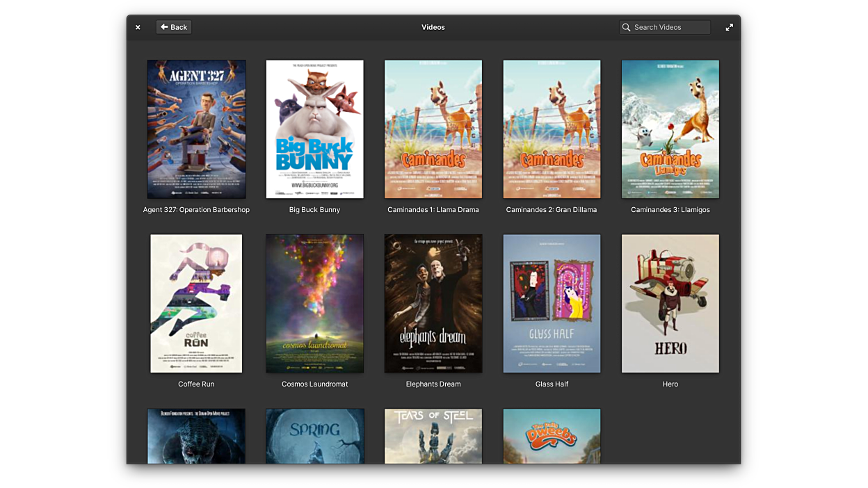
Task: Focus the Search Videos text field
Action: click(x=669, y=27)
